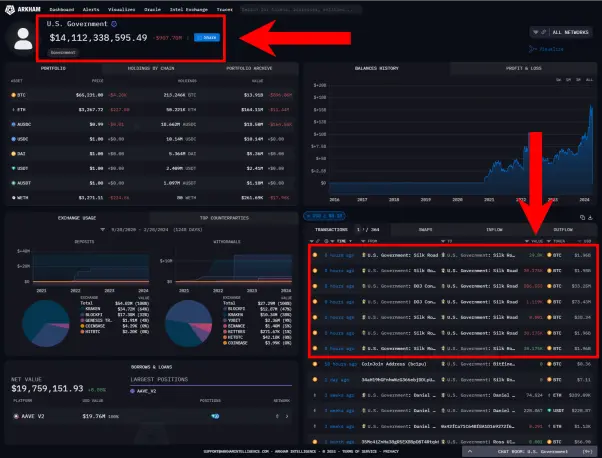Switch to Holdings by Chain tab
This screenshot has width=602, height=458.
(151, 68)
